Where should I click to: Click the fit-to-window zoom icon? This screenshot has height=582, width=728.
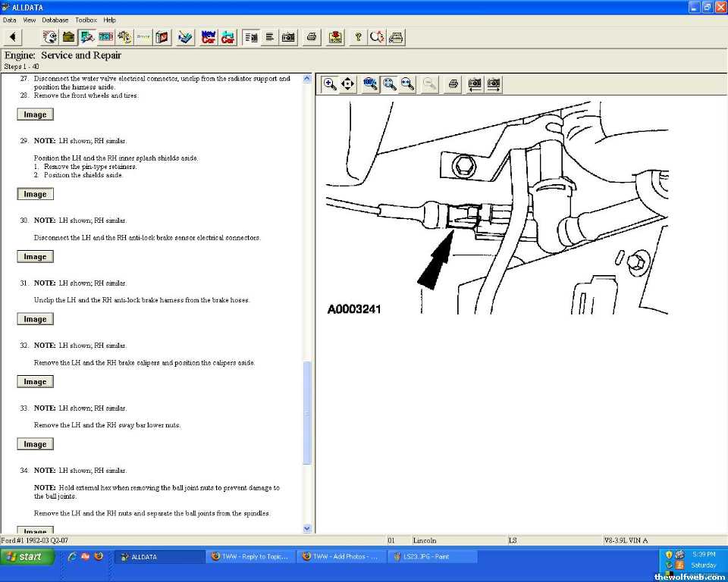click(389, 84)
